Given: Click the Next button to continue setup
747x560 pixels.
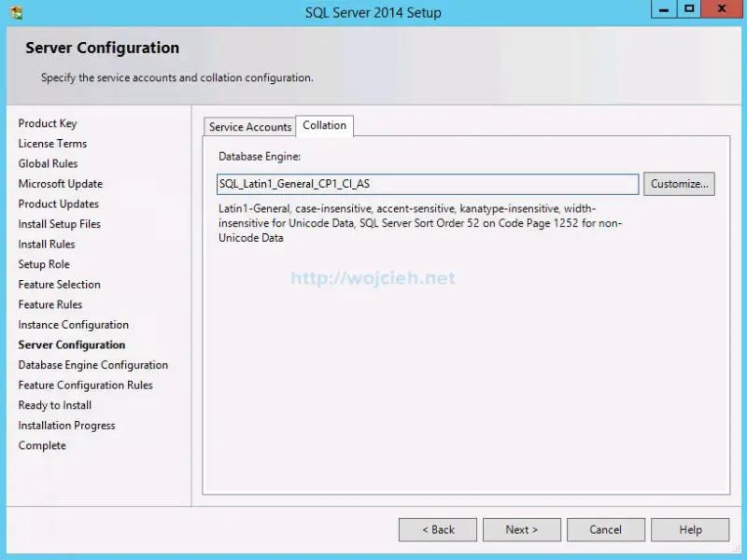Looking at the screenshot, I should (522, 529).
